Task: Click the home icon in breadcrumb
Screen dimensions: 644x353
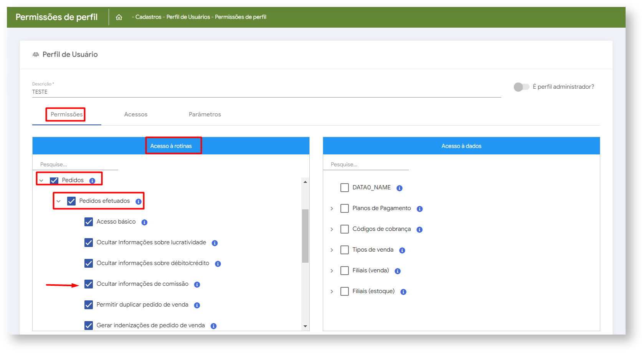Action: pos(119,17)
